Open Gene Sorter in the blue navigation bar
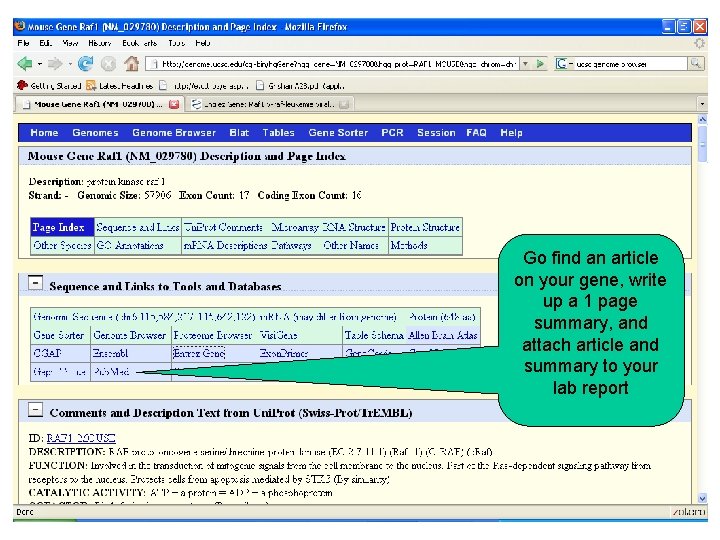720x540 pixels. [338, 133]
